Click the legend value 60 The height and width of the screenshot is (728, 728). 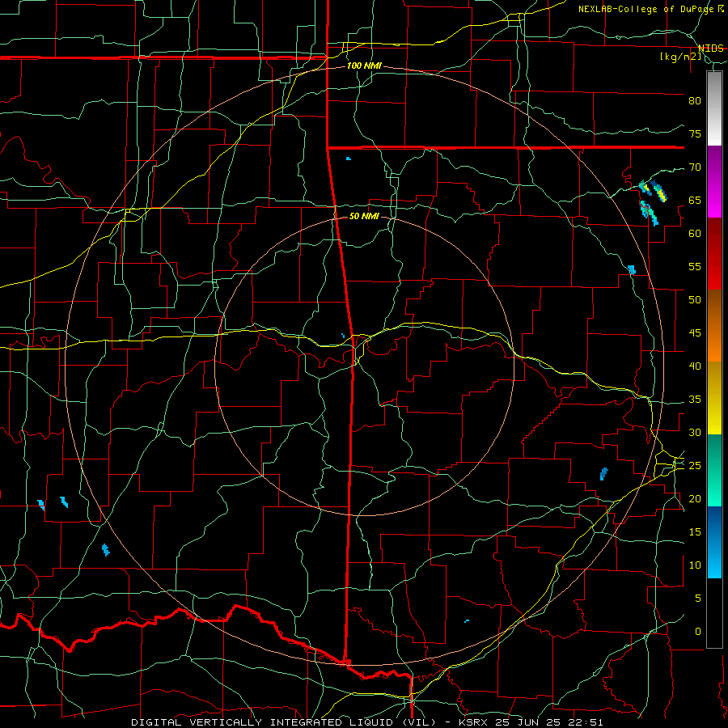click(x=695, y=234)
